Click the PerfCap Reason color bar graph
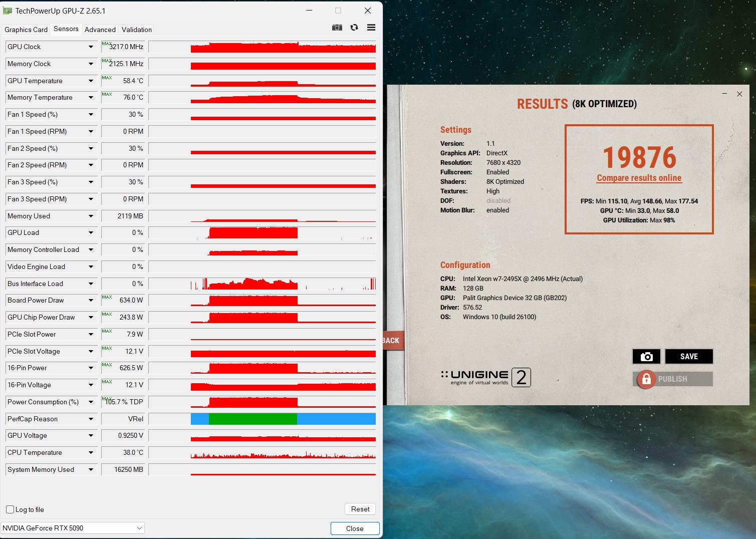Screen dimensions: 756x539 [x=283, y=419]
